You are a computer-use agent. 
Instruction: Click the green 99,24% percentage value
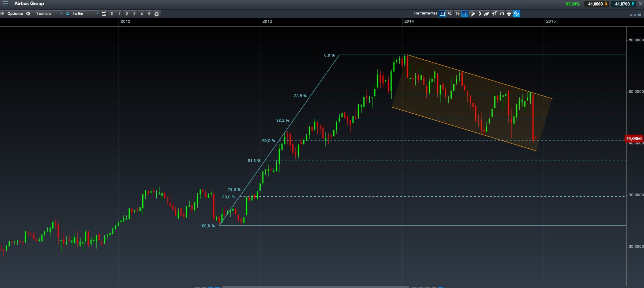coord(572,4)
